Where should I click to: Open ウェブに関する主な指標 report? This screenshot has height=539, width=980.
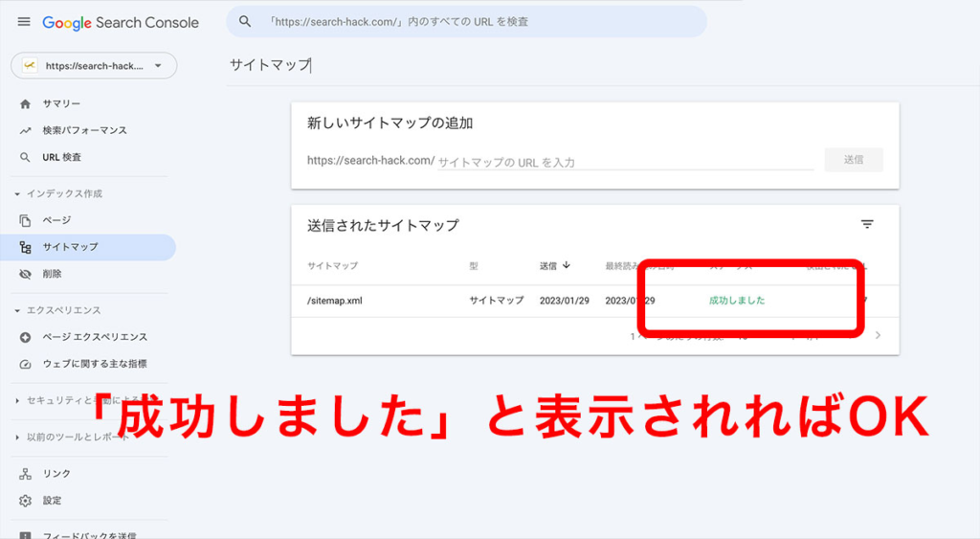[95, 364]
